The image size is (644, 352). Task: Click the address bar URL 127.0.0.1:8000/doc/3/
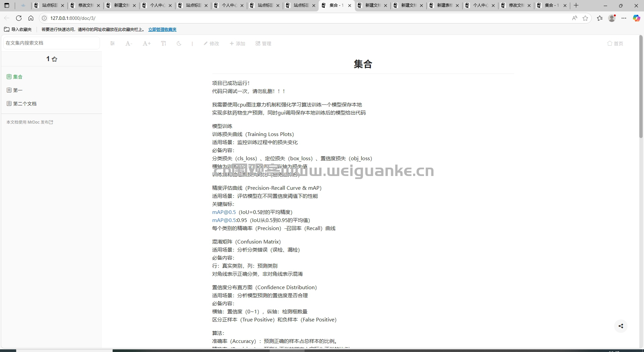click(73, 18)
